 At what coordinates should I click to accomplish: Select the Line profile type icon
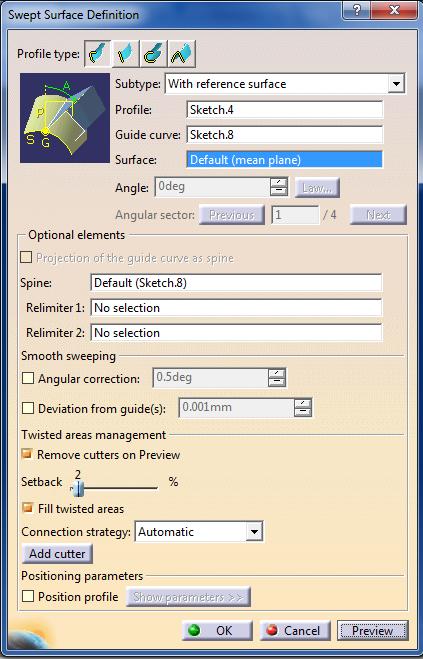coord(126,54)
